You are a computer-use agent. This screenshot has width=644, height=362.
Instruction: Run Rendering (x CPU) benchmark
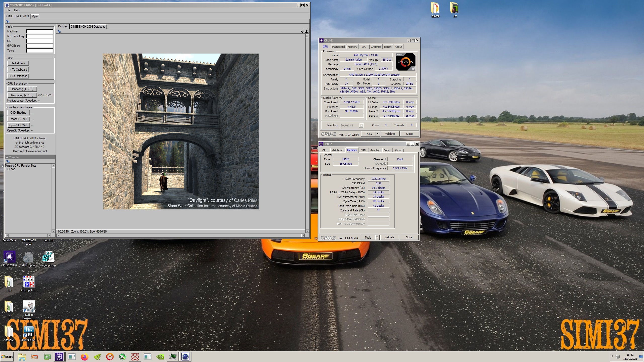point(22,95)
